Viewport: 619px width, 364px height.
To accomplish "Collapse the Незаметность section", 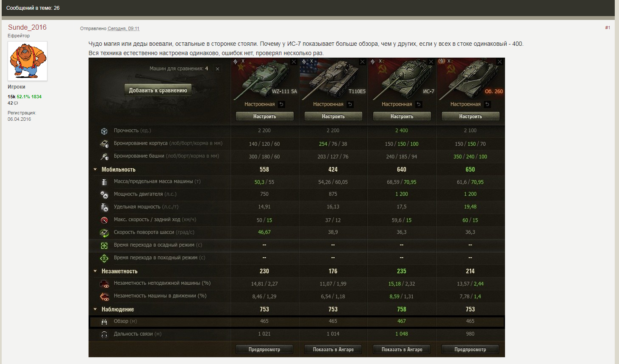I will click(x=95, y=271).
